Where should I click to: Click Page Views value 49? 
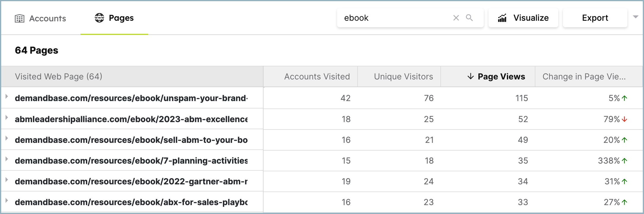click(x=523, y=140)
